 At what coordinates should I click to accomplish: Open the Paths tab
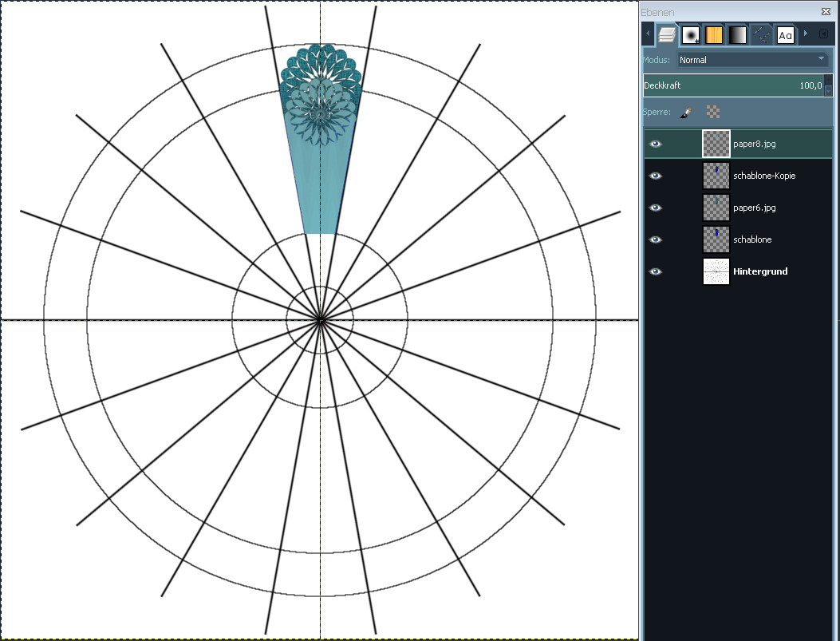(x=762, y=34)
